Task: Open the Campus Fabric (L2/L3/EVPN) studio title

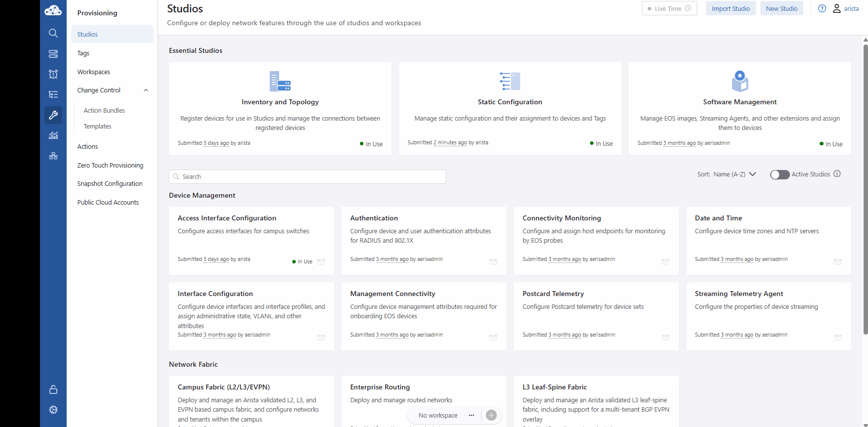Action: coord(224,387)
